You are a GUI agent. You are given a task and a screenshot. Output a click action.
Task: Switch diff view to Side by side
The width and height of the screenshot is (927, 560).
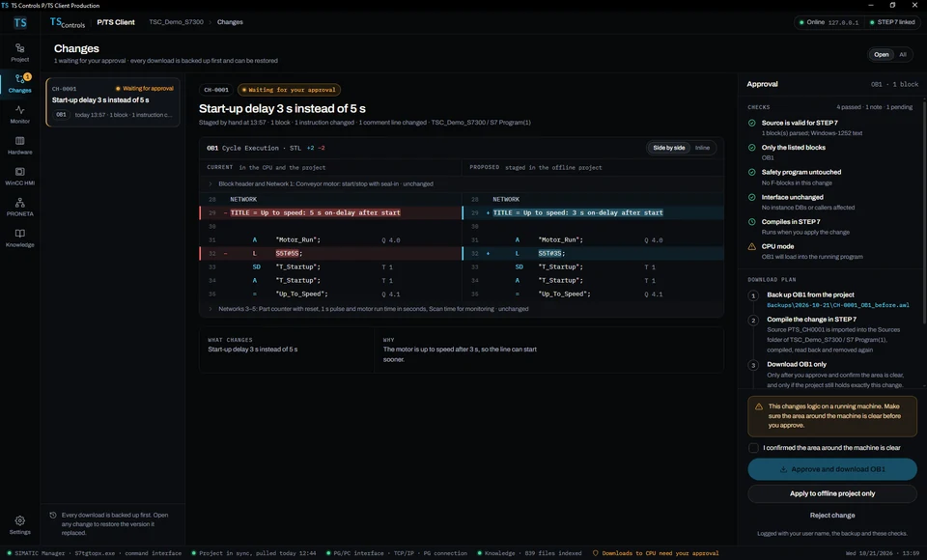pyautogui.click(x=668, y=148)
